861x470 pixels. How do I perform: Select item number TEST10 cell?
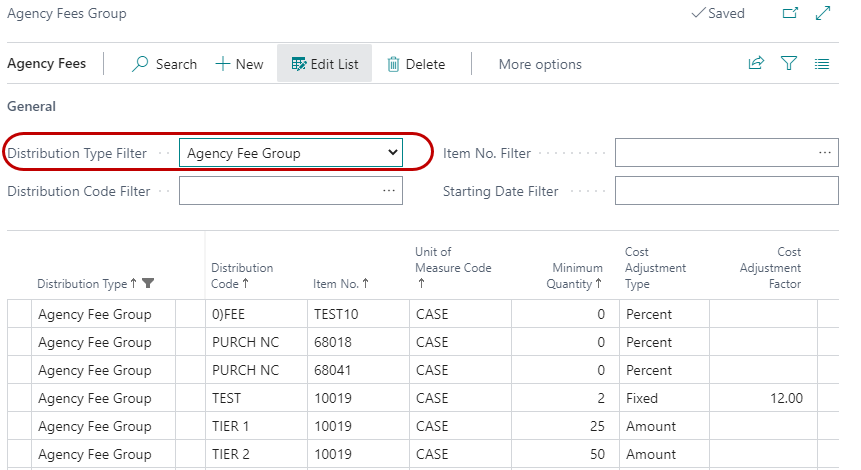(358, 314)
